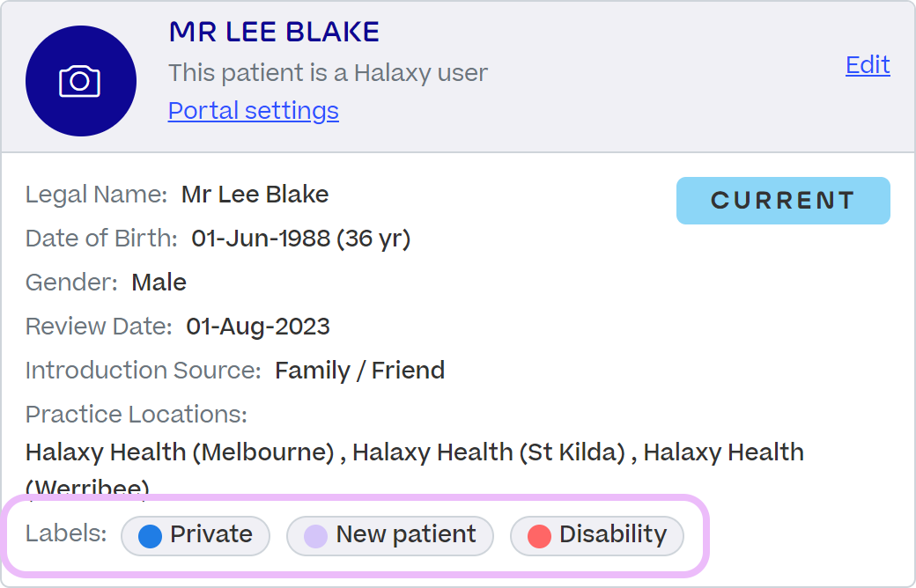This screenshot has height=588, width=916.
Task: Click the Halaxy user status text
Action: tap(328, 73)
